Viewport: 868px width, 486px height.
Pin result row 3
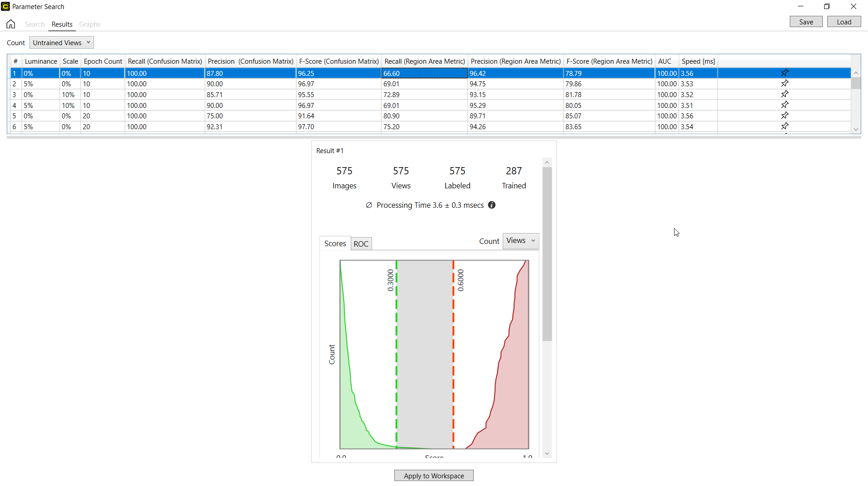(x=784, y=94)
